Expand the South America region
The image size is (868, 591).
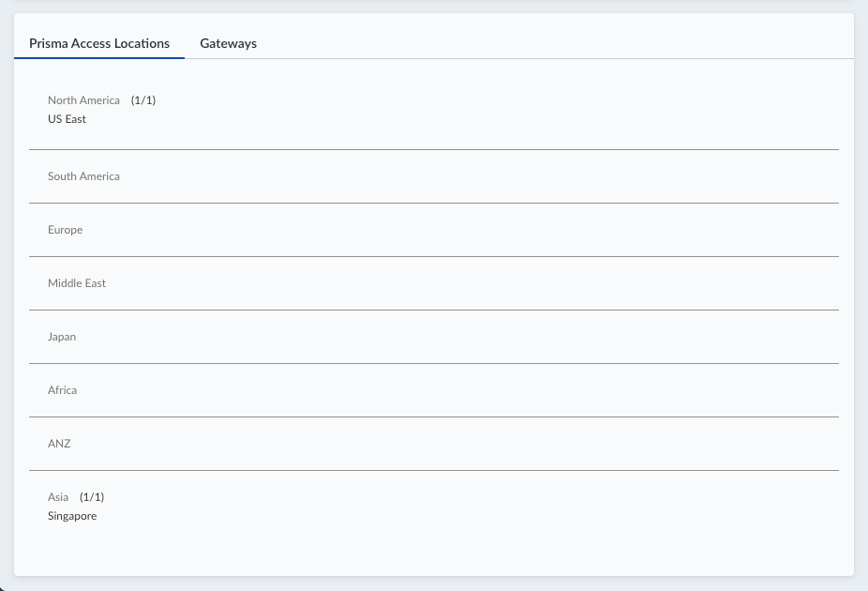pyautogui.click(x=83, y=176)
